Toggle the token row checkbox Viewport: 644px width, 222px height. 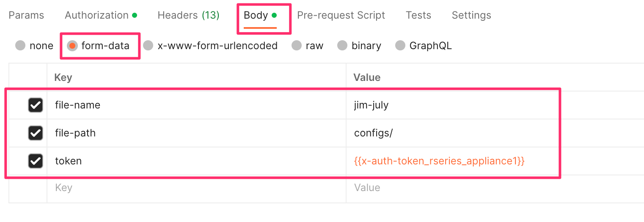tap(36, 161)
